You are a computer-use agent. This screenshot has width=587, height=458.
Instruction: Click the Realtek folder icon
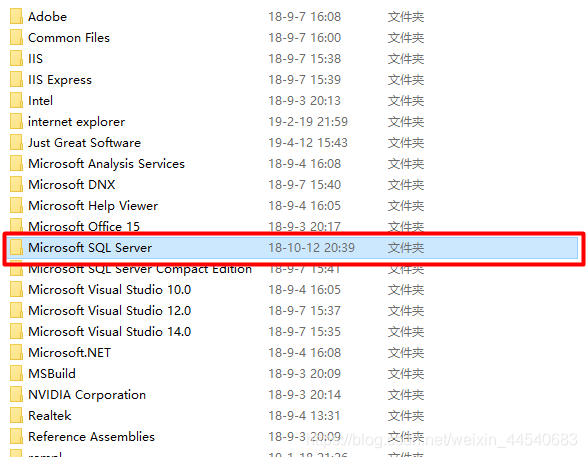point(16,415)
